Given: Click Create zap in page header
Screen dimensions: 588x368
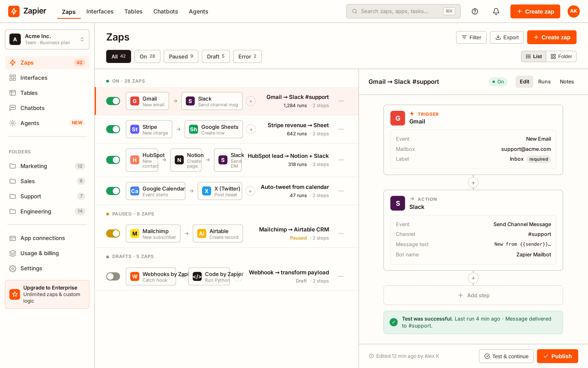Looking at the screenshot, I should pos(551,37).
